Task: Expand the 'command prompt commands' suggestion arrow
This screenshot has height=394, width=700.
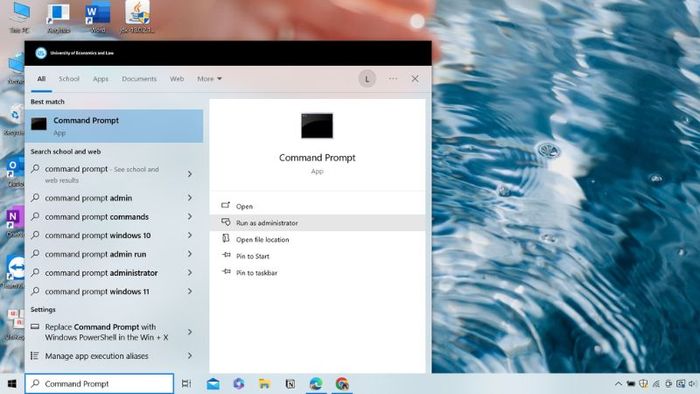Action: 190,216
